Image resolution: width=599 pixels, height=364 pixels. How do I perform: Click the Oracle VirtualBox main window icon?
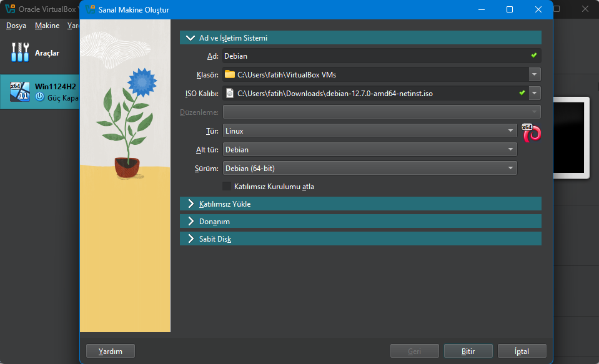(10, 10)
